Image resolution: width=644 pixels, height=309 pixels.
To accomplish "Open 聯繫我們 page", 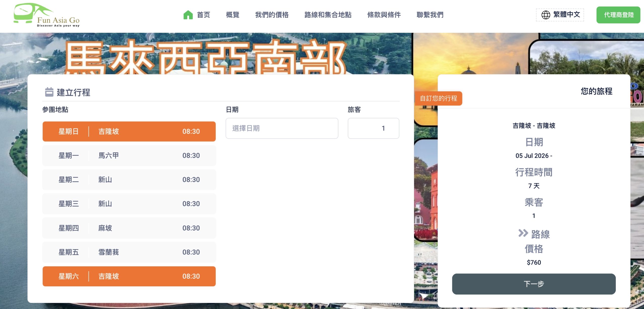I will pyautogui.click(x=430, y=15).
